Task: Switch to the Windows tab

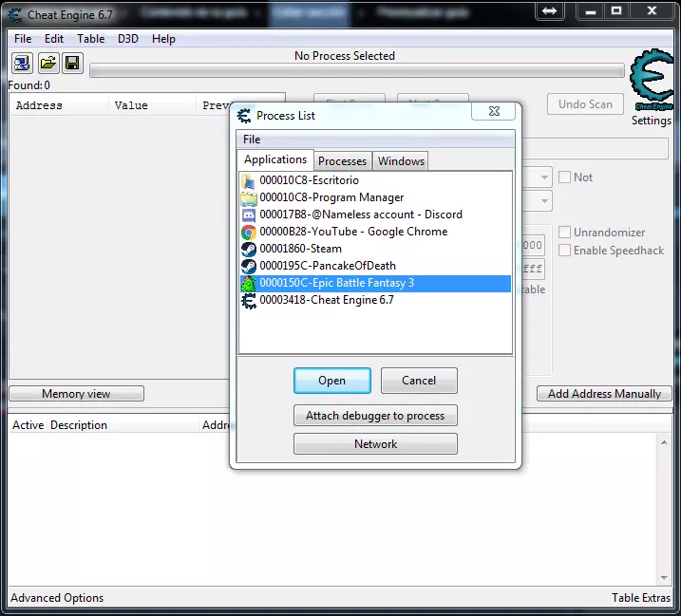Action: coord(401,161)
